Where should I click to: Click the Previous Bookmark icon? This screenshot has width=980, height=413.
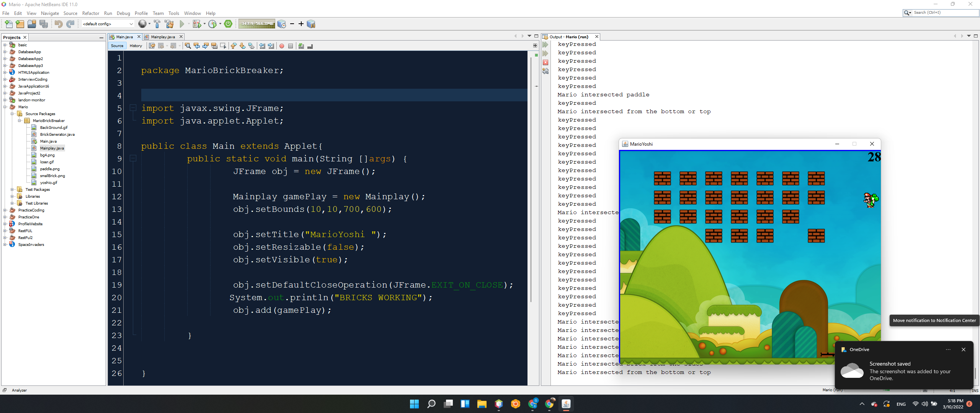[x=234, y=46]
